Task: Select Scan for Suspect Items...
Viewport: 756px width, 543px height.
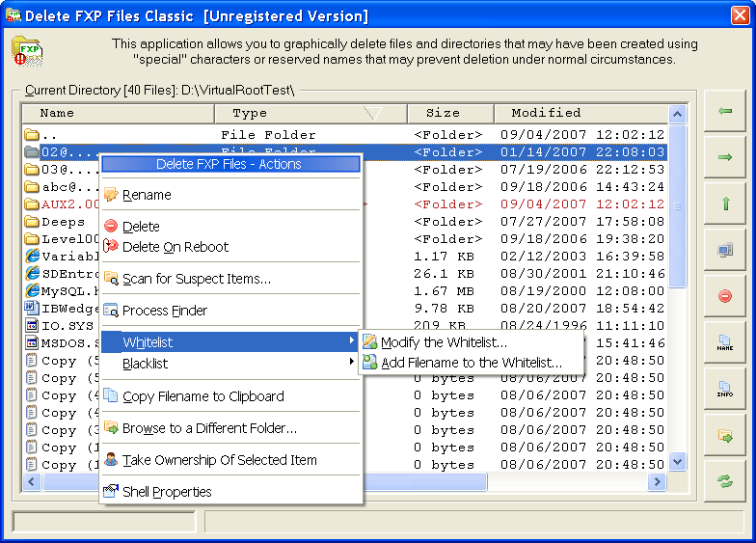Action: coord(231,279)
